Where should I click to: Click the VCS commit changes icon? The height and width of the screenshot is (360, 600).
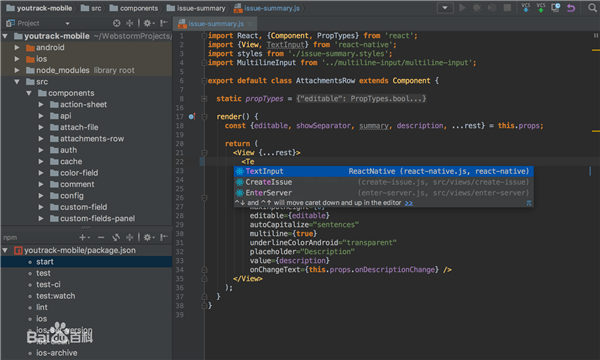(541, 8)
